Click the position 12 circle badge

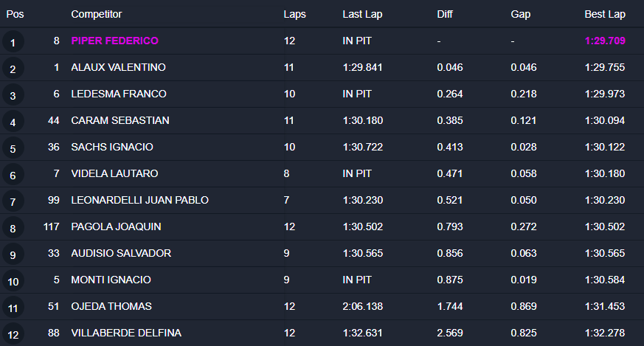tap(13, 334)
